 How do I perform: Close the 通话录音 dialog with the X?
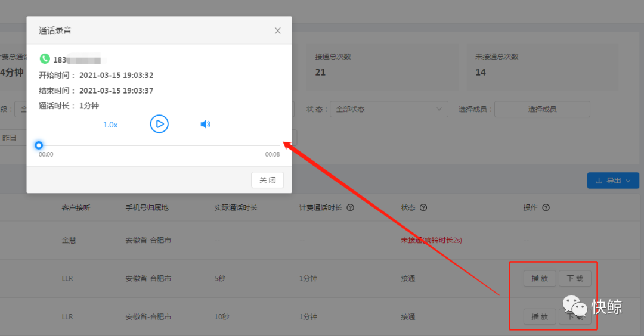coord(278,31)
